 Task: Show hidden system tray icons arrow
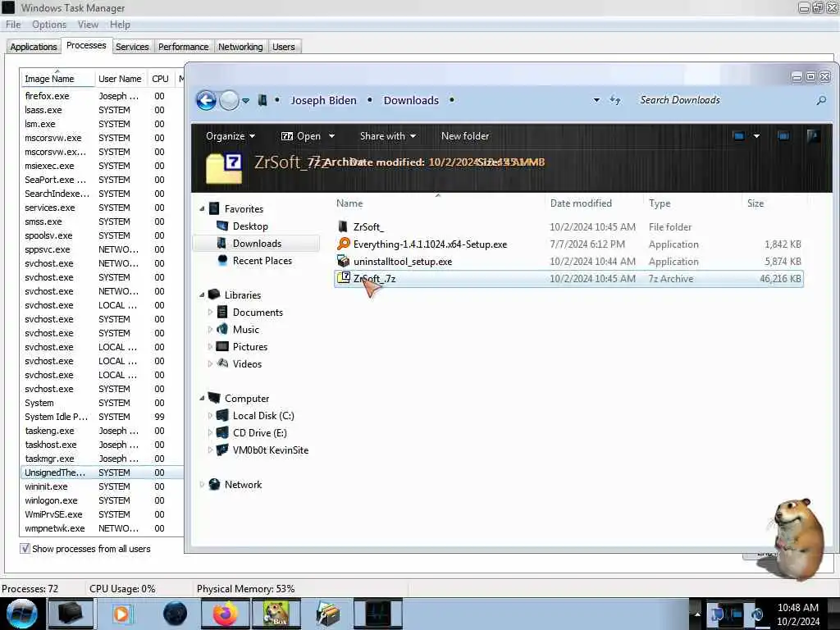(x=697, y=614)
